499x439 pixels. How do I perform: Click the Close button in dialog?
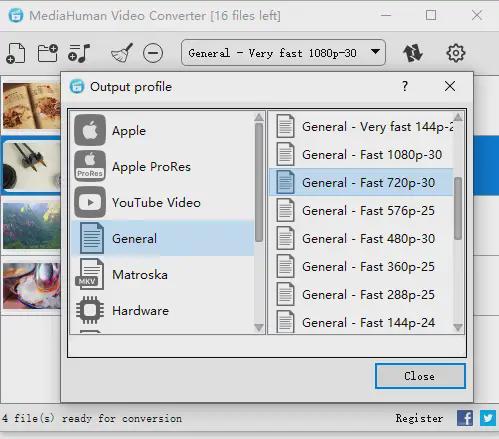point(420,376)
